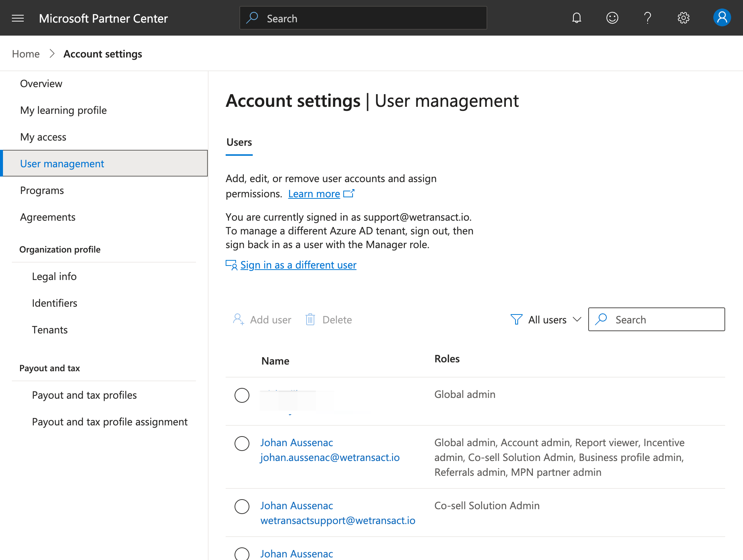Click the Name column header
This screenshot has width=743, height=560.
[275, 361]
